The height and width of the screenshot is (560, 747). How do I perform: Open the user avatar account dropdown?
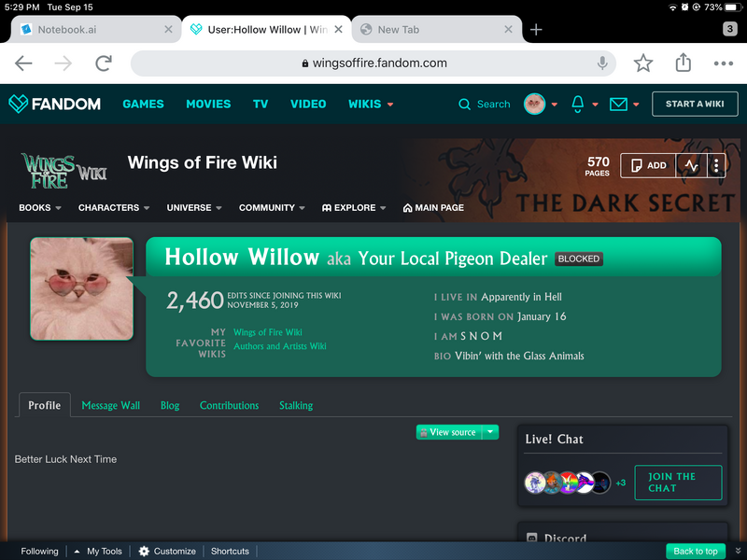541,104
